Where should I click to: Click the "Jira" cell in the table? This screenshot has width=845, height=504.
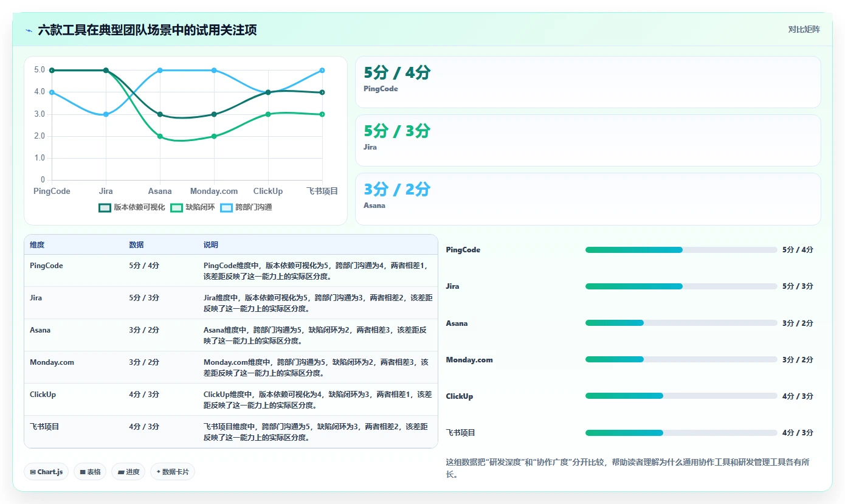pyautogui.click(x=36, y=298)
